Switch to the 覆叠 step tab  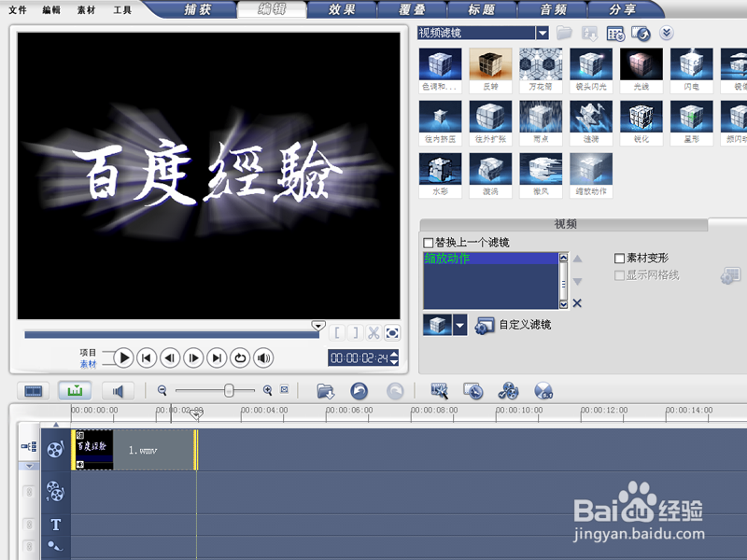click(412, 9)
